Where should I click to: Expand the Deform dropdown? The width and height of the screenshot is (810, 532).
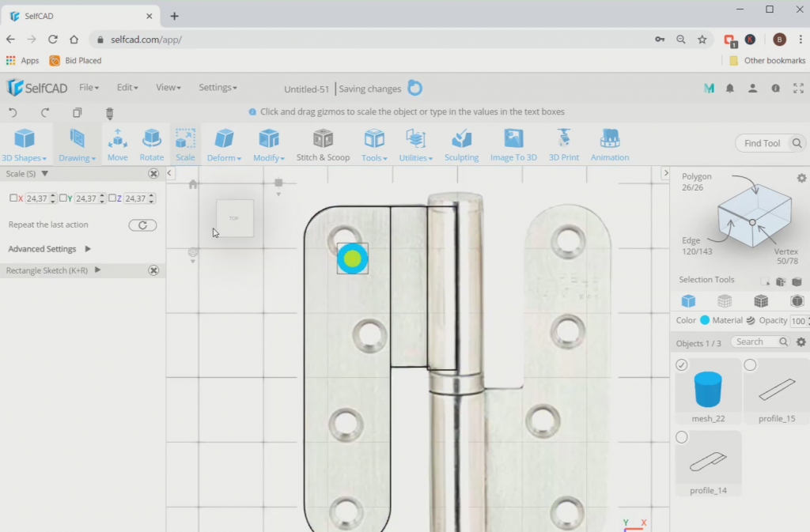tap(224, 157)
